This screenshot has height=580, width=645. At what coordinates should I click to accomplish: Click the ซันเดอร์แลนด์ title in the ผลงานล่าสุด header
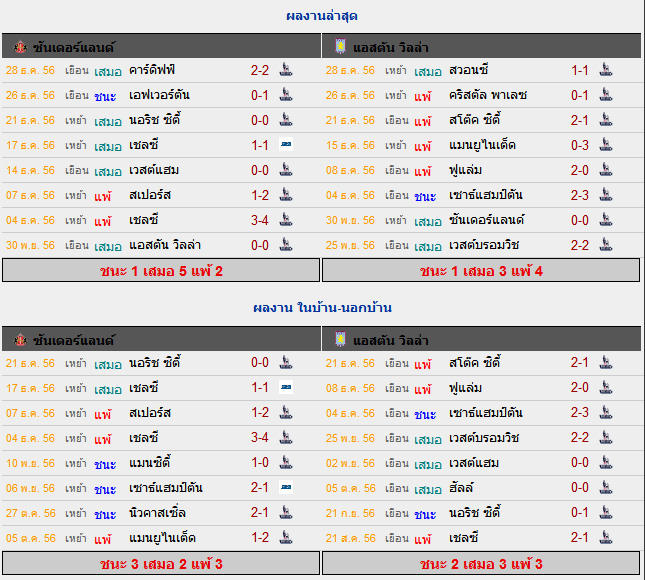74,47
